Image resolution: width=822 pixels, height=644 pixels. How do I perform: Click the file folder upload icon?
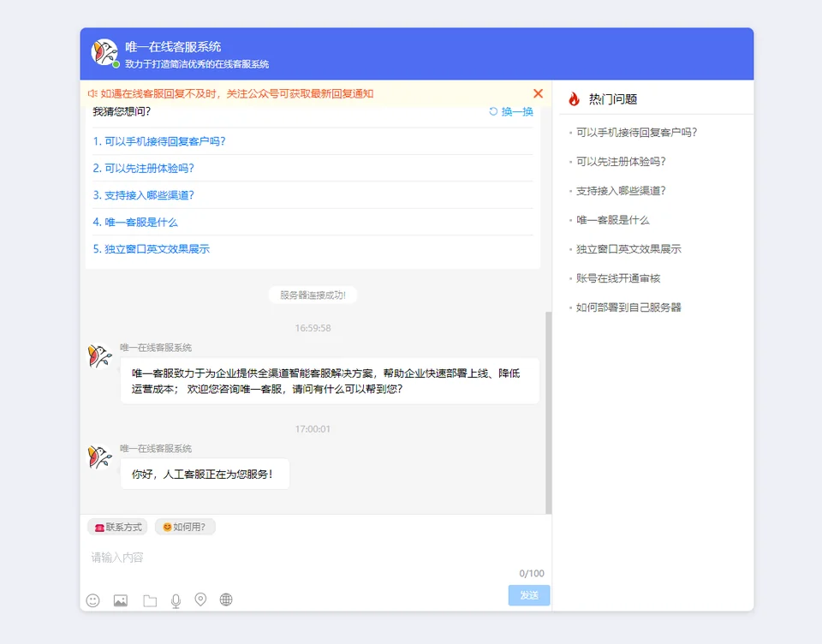[x=150, y=600]
